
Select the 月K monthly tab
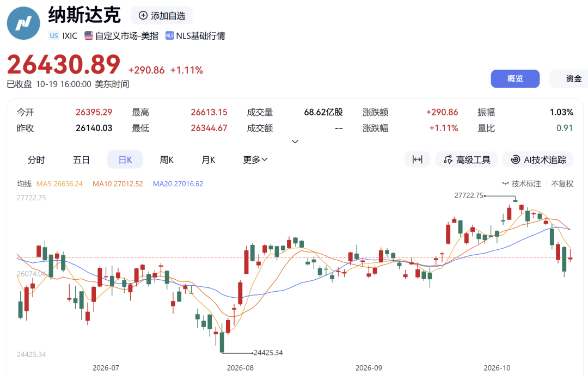(208, 160)
